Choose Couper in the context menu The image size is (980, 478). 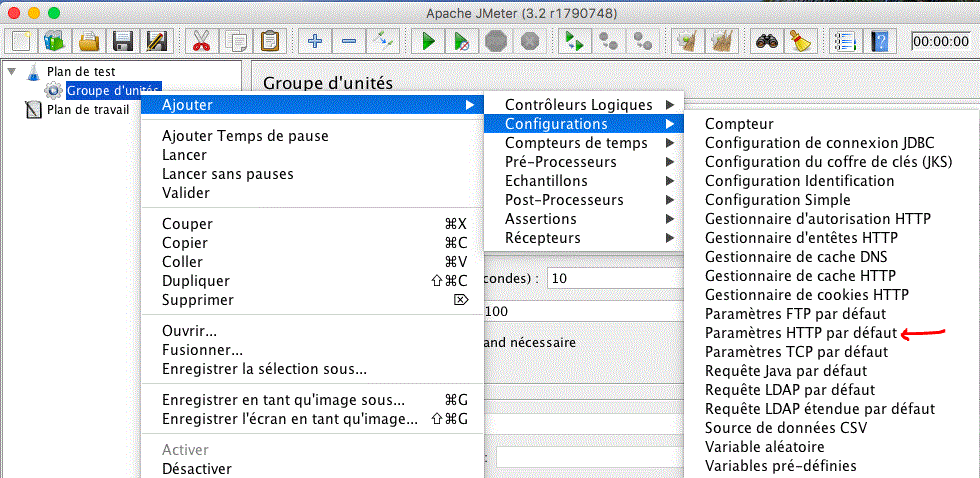(x=312, y=224)
